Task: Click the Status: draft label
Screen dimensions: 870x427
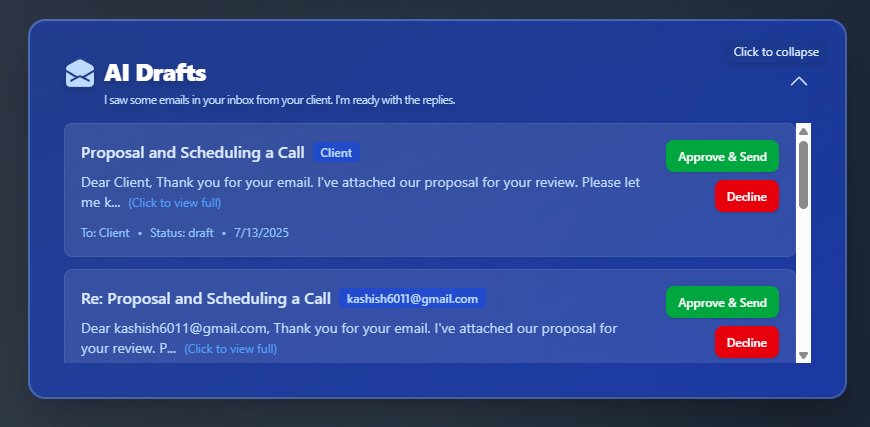Action: coord(181,233)
